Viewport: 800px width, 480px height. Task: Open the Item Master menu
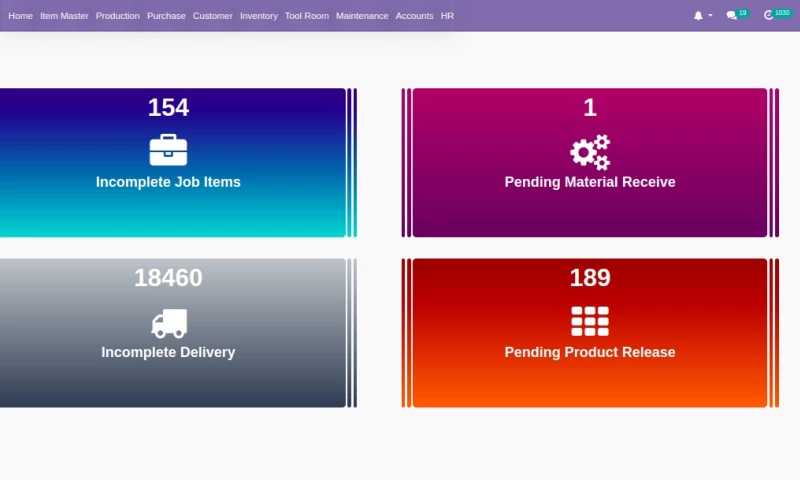[64, 16]
